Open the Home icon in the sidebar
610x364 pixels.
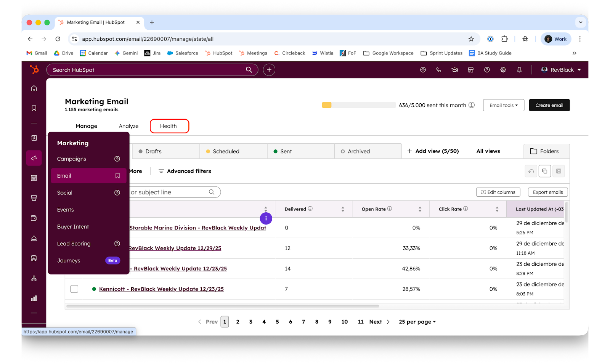(x=34, y=88)
